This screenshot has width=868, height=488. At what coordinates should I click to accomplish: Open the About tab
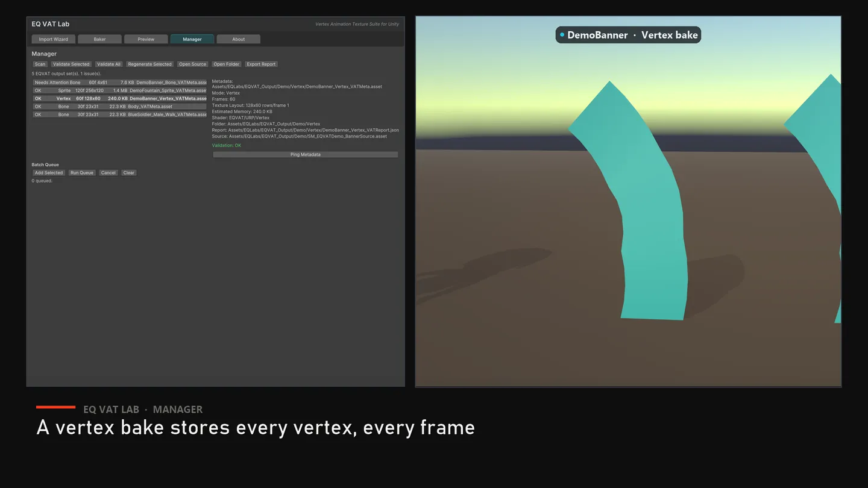point(239,39)
